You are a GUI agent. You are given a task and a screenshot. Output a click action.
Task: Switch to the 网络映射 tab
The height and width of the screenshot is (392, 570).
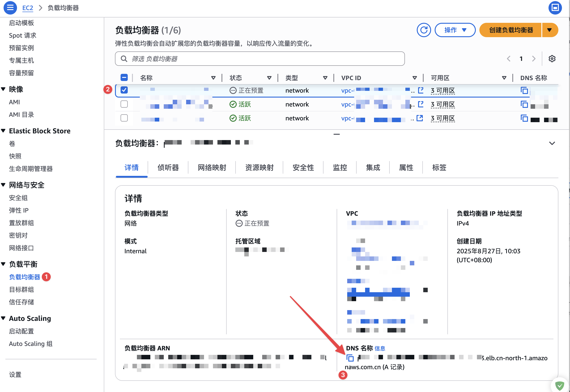click(x=212, y=168)
